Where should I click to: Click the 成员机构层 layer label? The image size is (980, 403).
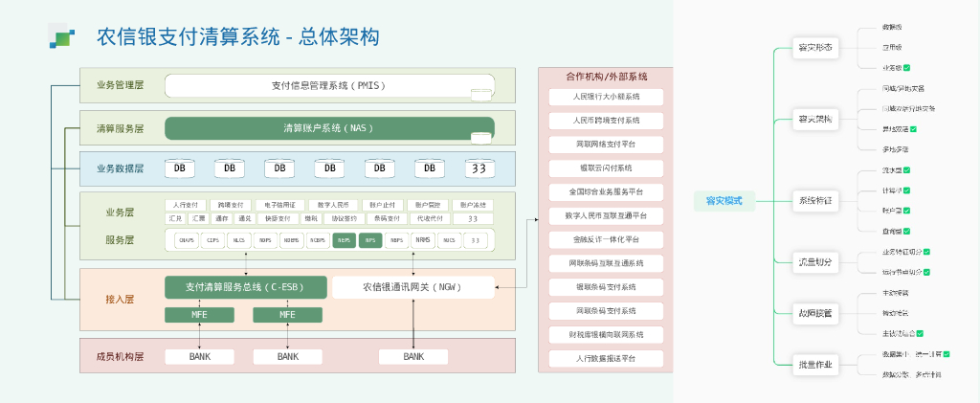coord(120,357)
